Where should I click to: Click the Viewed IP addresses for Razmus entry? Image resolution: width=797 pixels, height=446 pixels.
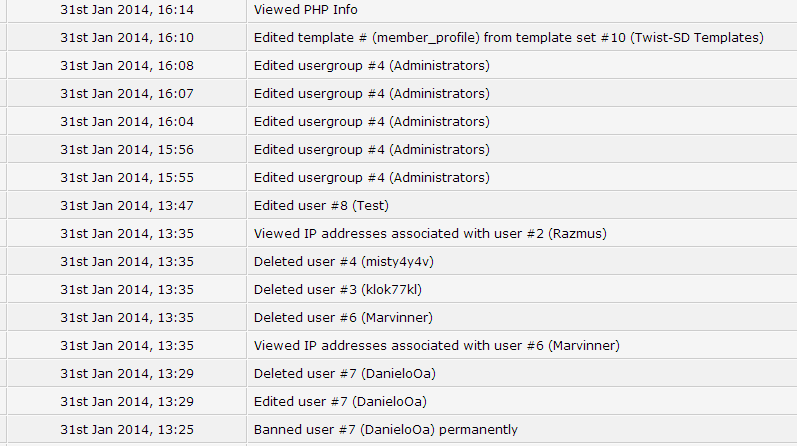click(430, 233)
